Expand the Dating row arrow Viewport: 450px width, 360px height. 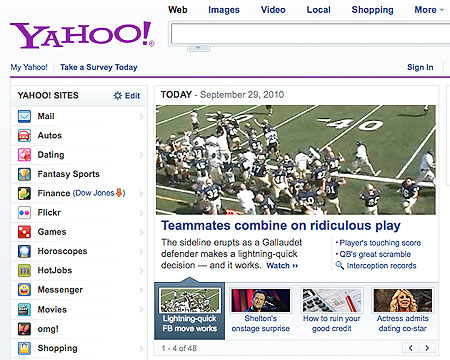click(x=141, y=155)
